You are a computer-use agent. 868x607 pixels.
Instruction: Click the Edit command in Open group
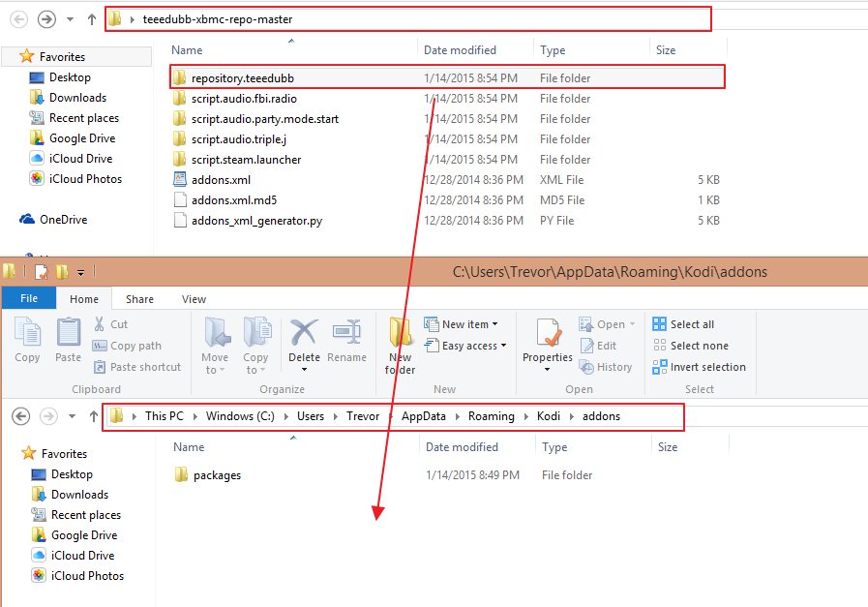point(598,346)
